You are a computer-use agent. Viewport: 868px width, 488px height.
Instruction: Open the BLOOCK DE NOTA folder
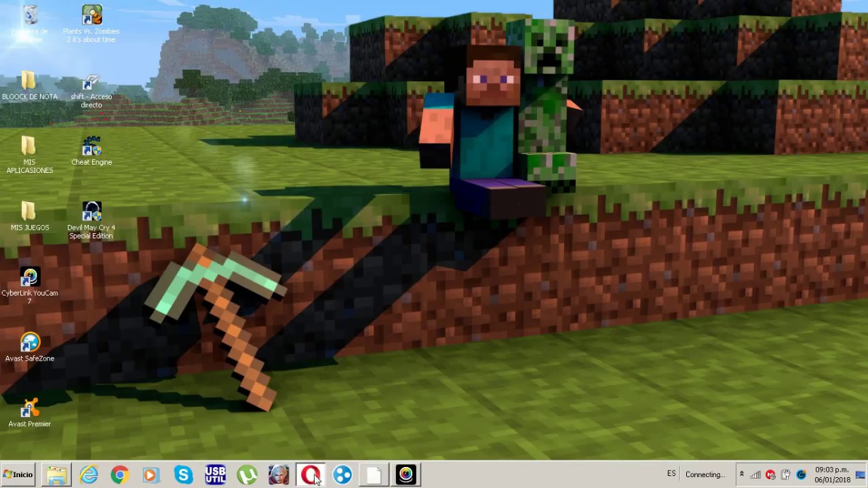tap(29, 85)
